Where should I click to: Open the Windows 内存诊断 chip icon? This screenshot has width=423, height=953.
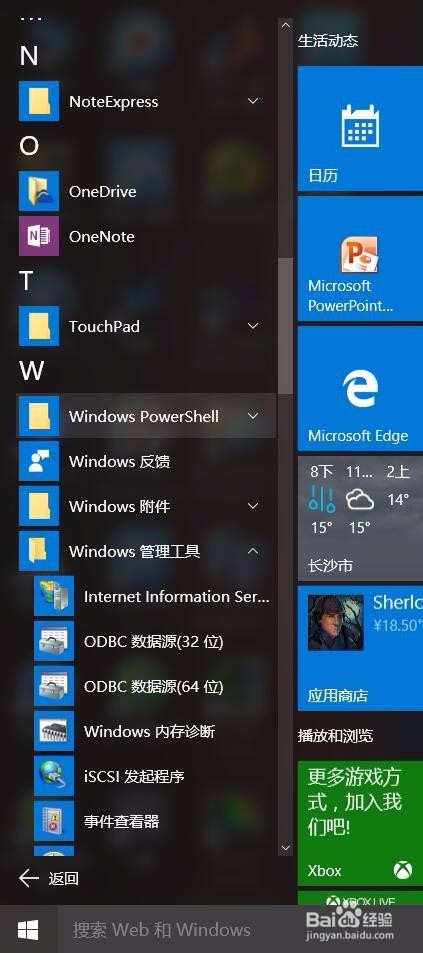(53, 731)
